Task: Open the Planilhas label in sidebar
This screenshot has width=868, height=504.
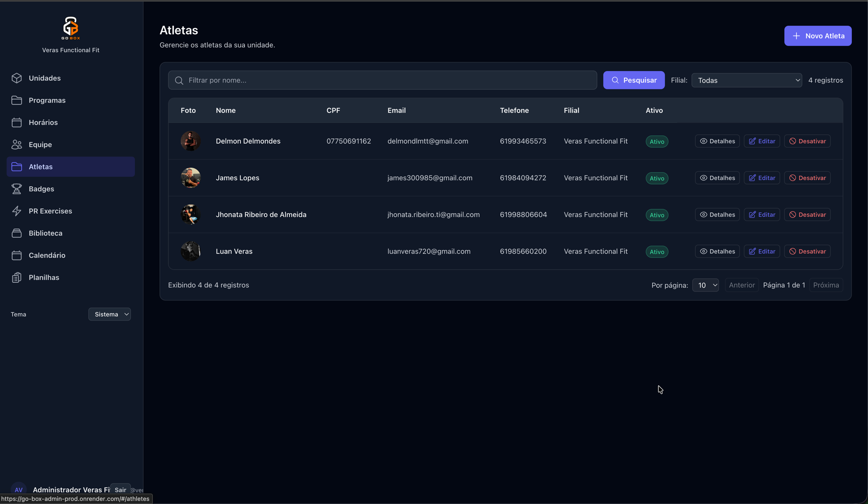Action: coord(44,277)
